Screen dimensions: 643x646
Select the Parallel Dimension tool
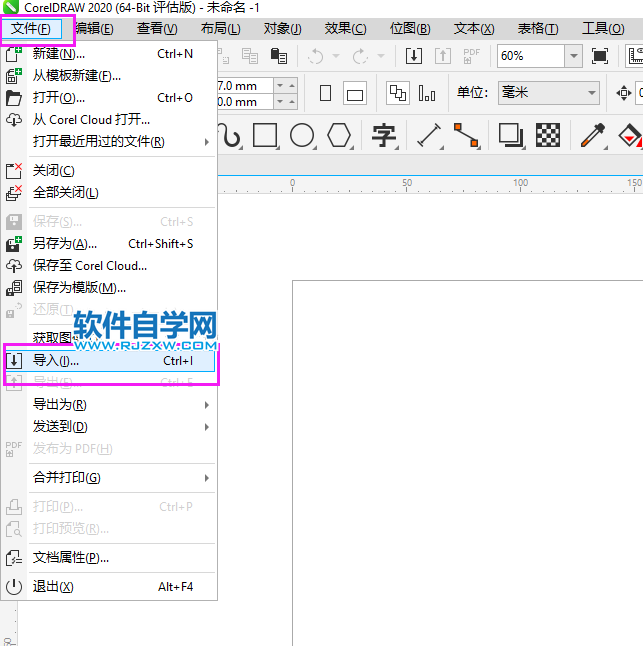tap(429, 135)
